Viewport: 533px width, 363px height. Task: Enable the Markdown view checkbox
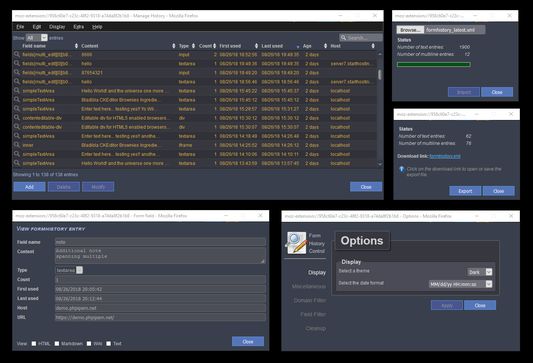(x=57, y=344)
